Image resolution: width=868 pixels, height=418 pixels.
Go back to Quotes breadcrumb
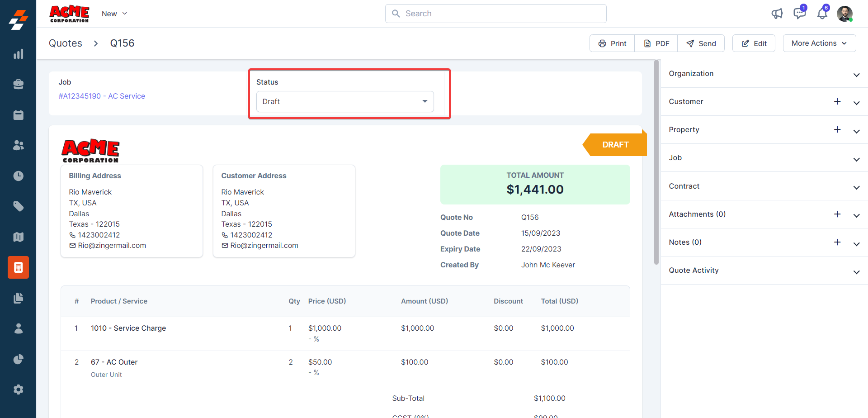tap(66, 43)
